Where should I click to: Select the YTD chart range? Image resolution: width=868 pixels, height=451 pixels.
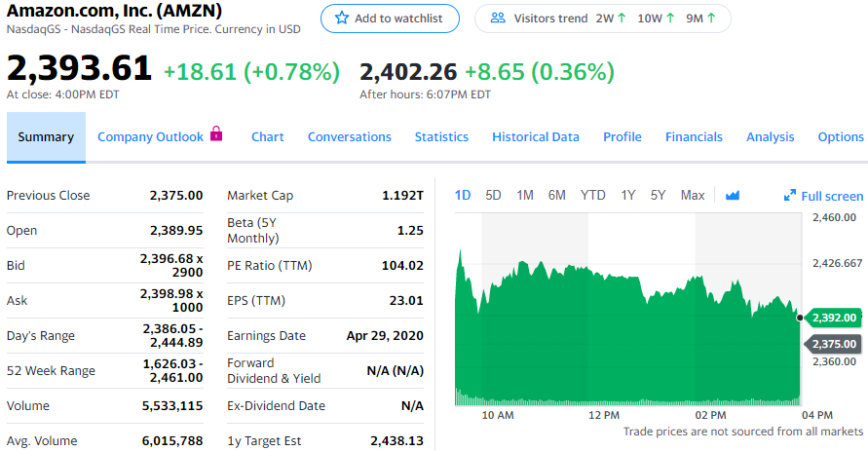592,195
